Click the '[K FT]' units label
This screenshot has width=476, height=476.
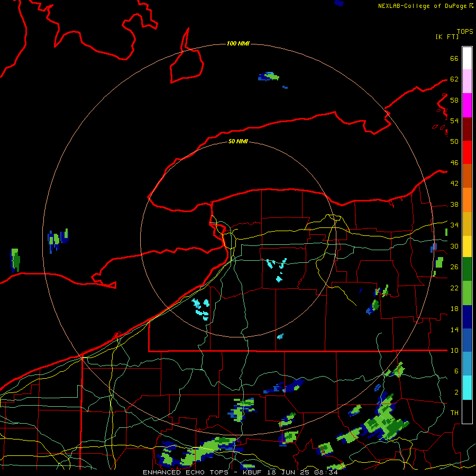tap(447, 36)
